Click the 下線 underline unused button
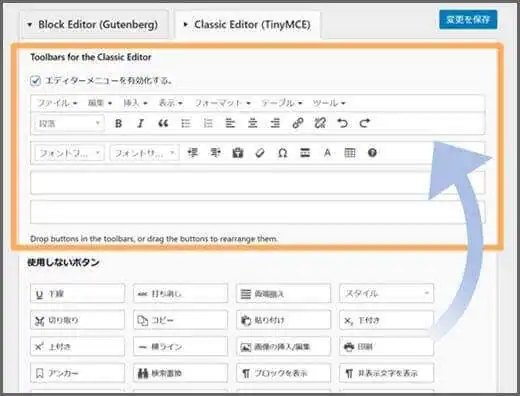Viewport: 520px width, 396px height. (77, 293)
